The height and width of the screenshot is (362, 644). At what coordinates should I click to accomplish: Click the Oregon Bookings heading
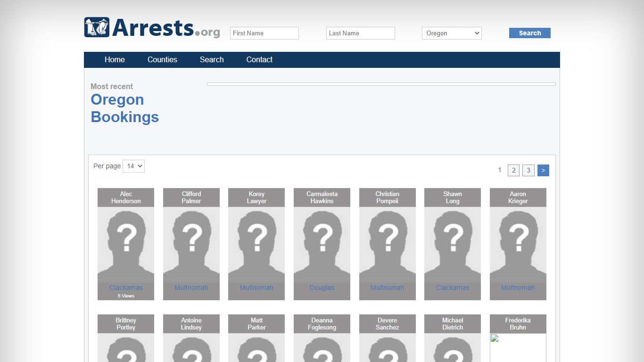point(124,108)
